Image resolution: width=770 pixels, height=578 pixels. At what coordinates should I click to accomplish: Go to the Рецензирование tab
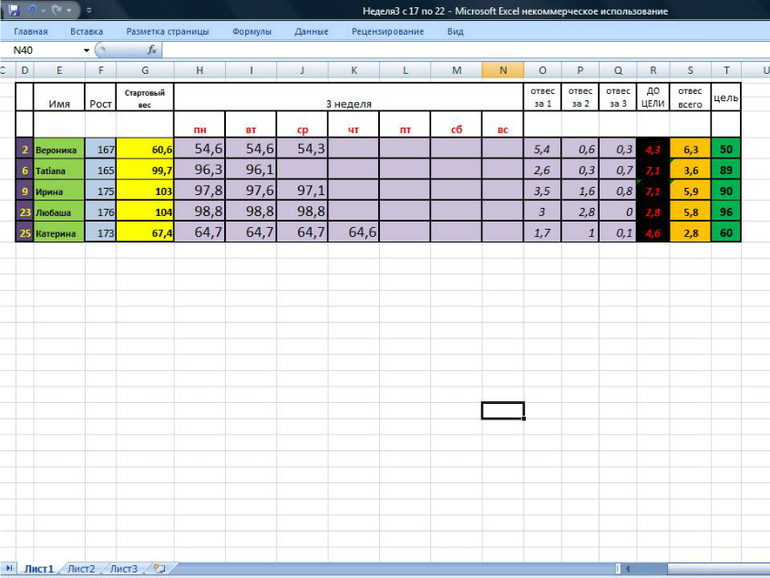click(x=387, y=31)
